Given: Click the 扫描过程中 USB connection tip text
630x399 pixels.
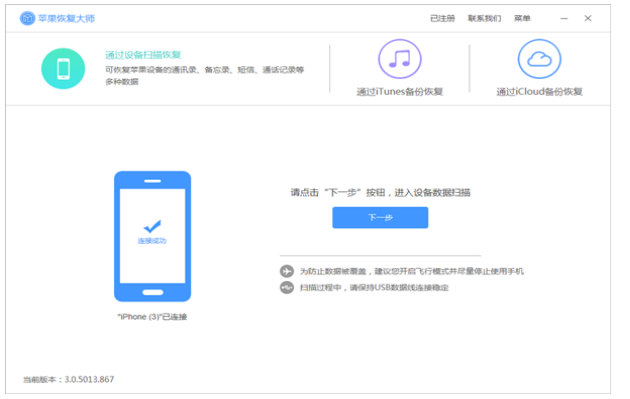Looking at the screenshot, I should pyautogui.click(x=374, y=288).
